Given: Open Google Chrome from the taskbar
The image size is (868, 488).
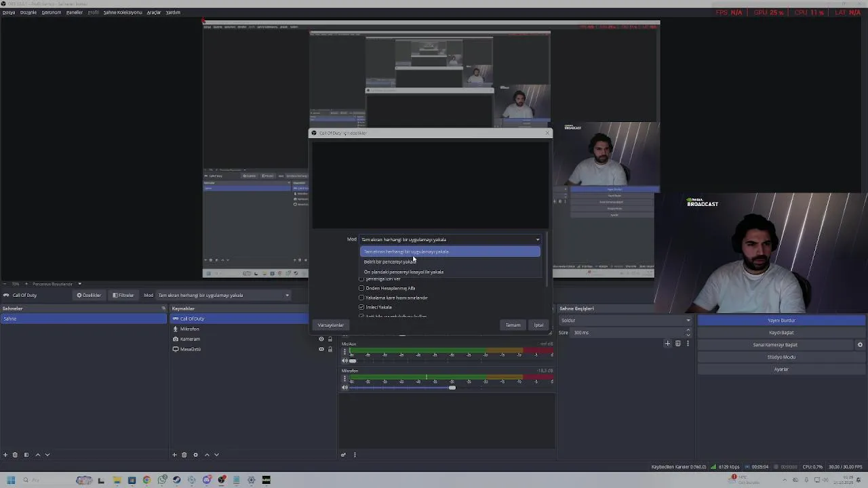Looking at the screenshot, I should click(146, 480).
